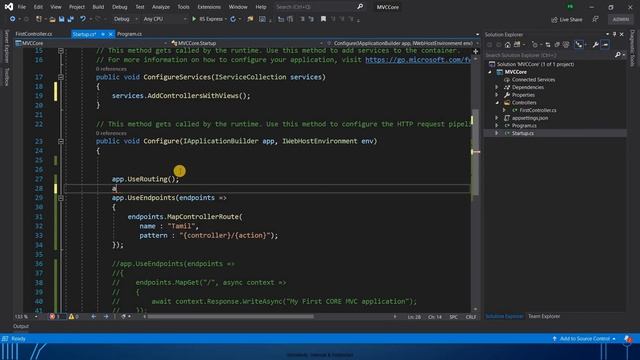Expand the appsettings.json node
The width and height of the screenshot is (640, 360).
coord(497,118)
